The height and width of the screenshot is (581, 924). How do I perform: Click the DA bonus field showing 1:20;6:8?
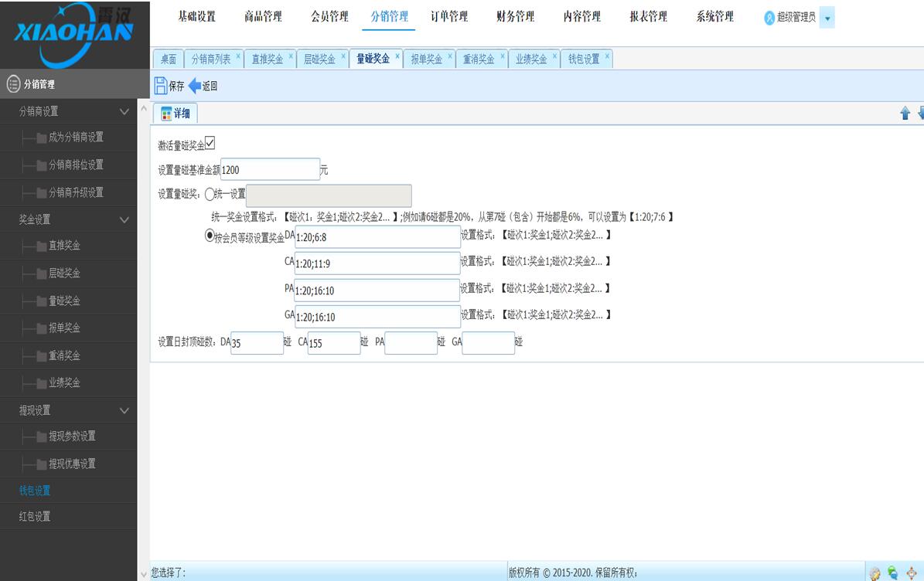377,236
